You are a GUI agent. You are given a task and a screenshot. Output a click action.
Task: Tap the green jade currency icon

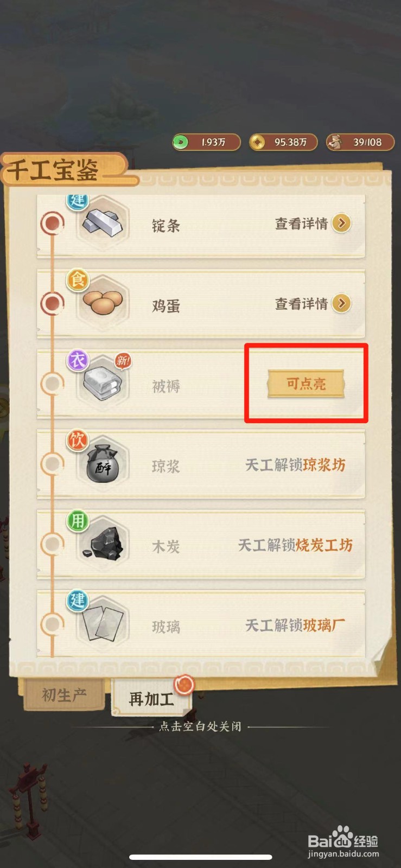click(180, 142)
